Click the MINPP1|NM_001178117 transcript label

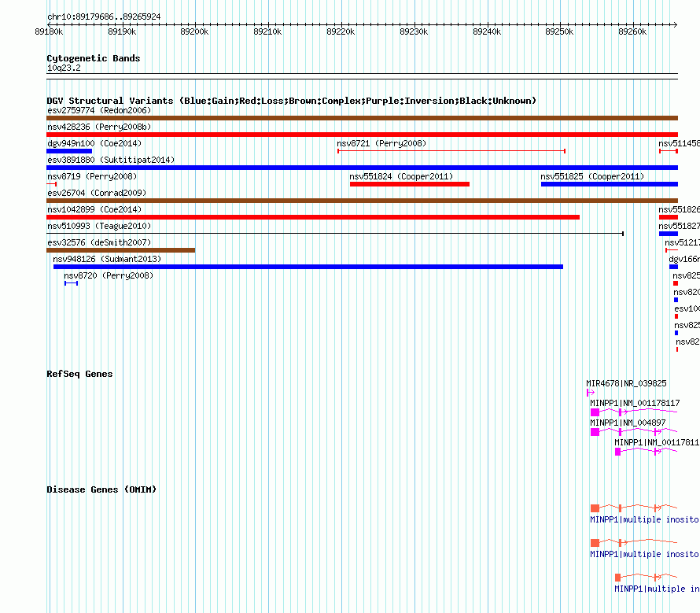(x=635, y=403)
